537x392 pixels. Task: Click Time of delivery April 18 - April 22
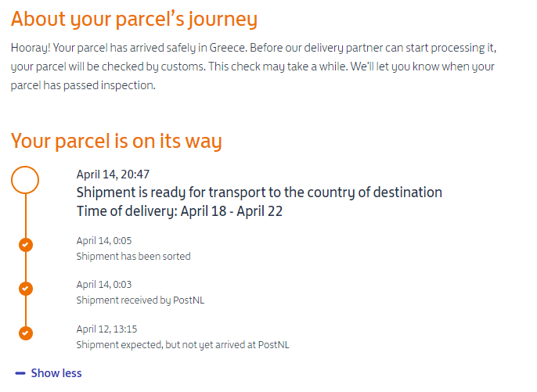[179, 211]
